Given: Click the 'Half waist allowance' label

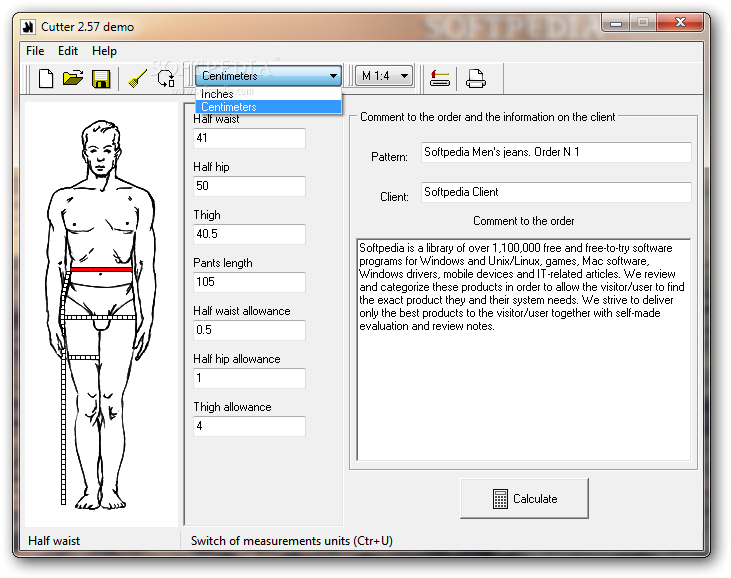Looking at the screenshot, I should click(241, 311).
